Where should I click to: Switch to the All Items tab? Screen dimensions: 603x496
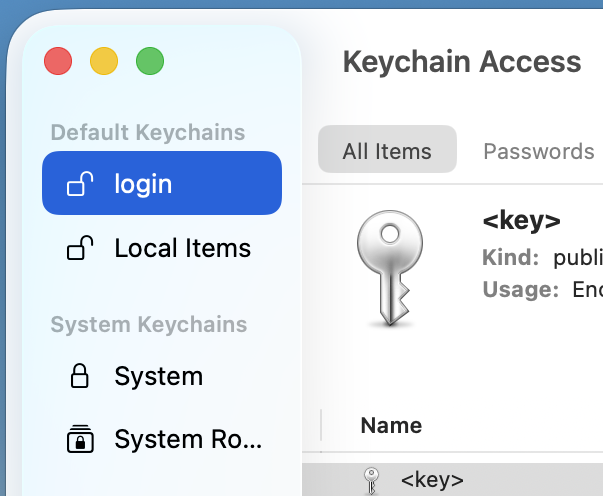387,151
